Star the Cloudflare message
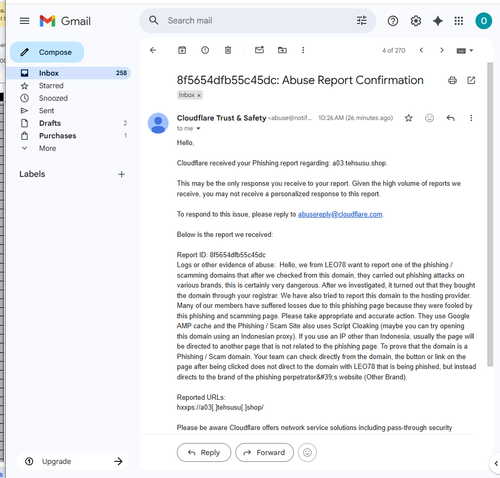Image resolution: width=500 pixels, height=478 pixels. coord(409,118)
